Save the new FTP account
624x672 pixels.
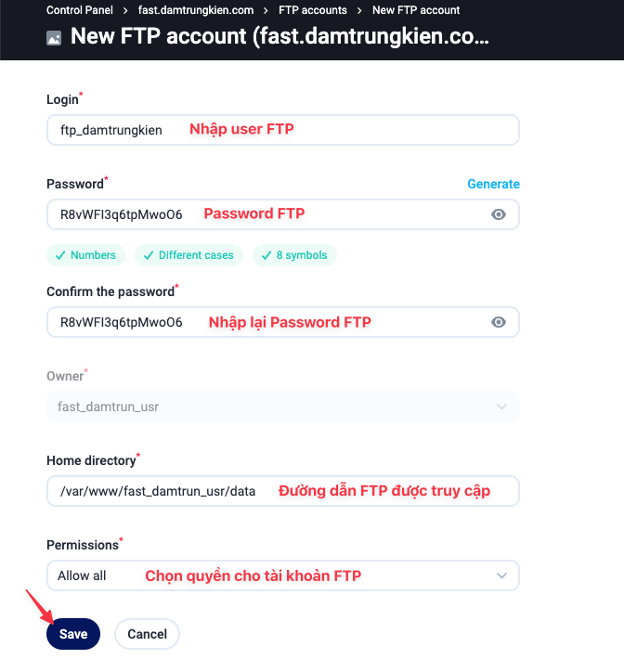[x=73, y=634]
